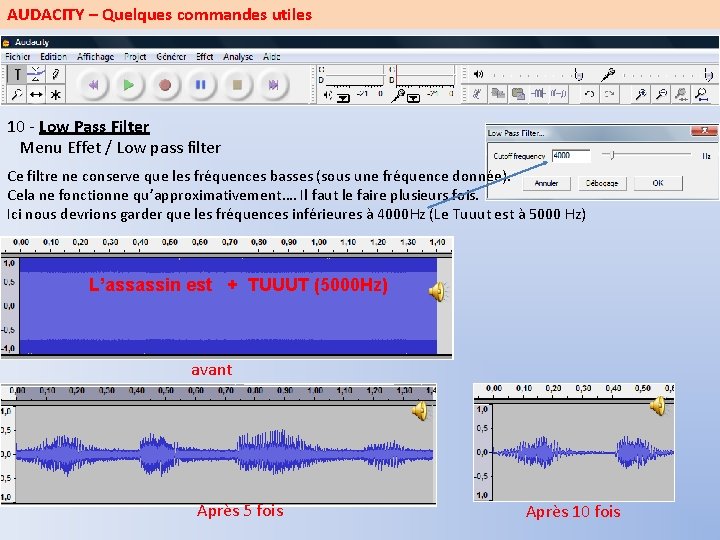This screenshot has width=720, height=540.
Task: Click the Stop square button
Action: click(x=237, y=85)
